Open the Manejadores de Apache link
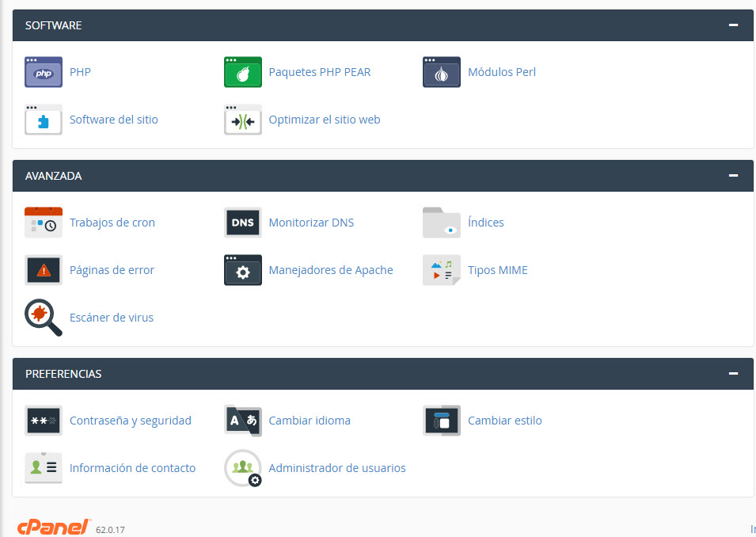This screenshot has height=537, width=756. pyautogui.click(x=330, y=270)
